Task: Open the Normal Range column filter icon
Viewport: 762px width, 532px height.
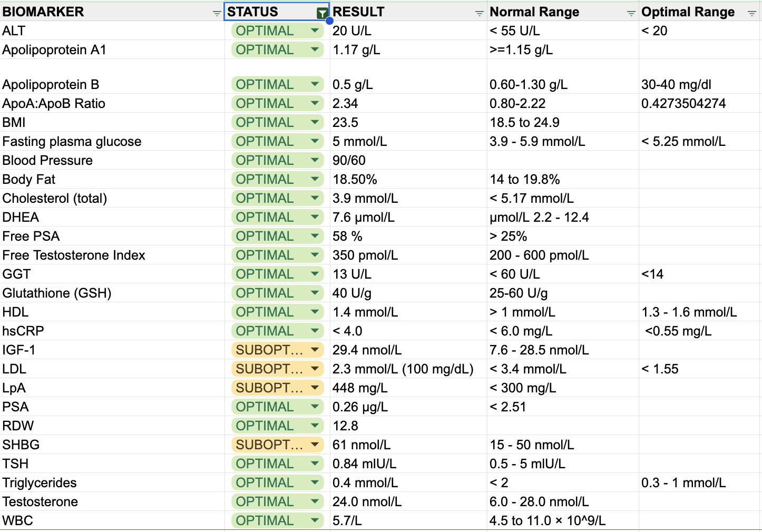Action: coord(631,13)
